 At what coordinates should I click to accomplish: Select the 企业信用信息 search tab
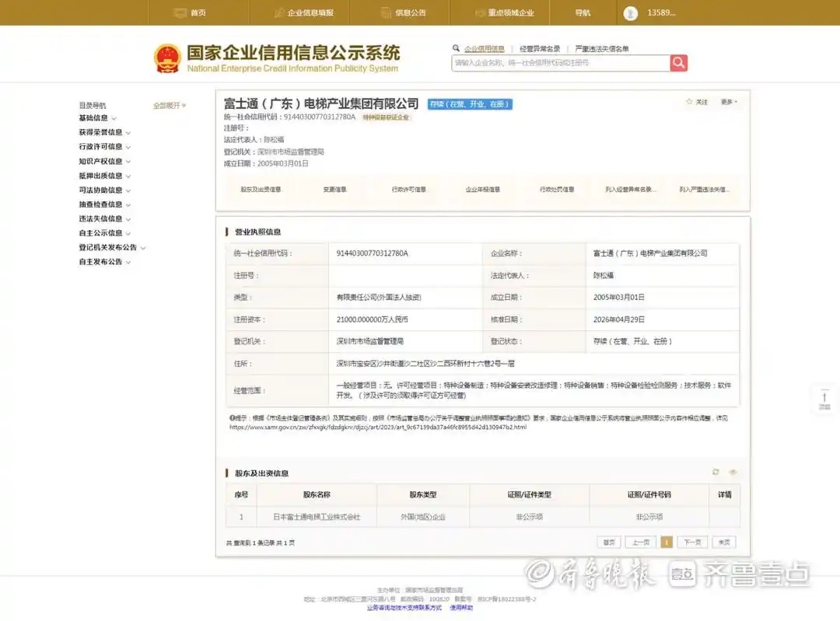pos(485,49)
